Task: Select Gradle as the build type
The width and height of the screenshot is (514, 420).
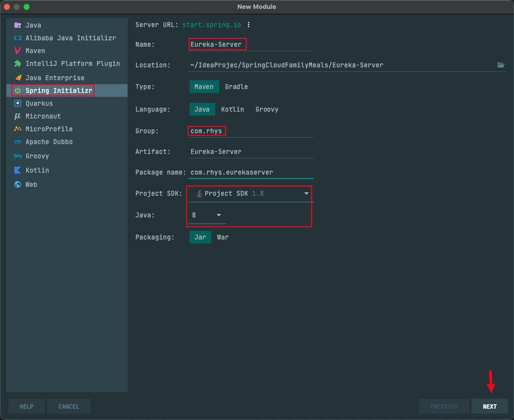Action: tap(236, 87)
